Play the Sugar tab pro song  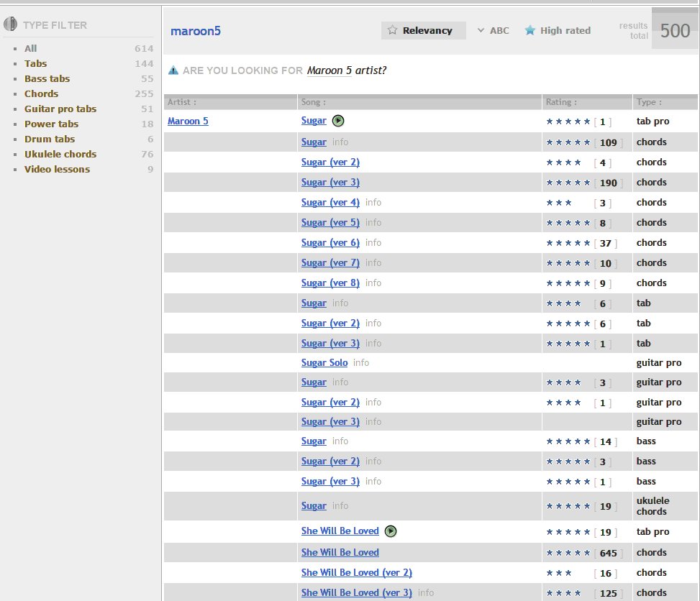(338, 121)
